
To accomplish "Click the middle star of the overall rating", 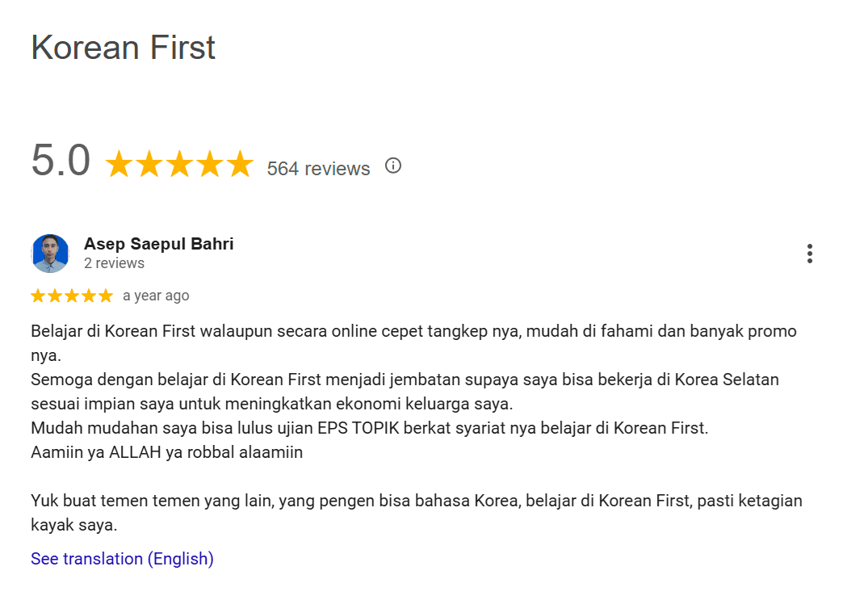I will tap(179, 164).
